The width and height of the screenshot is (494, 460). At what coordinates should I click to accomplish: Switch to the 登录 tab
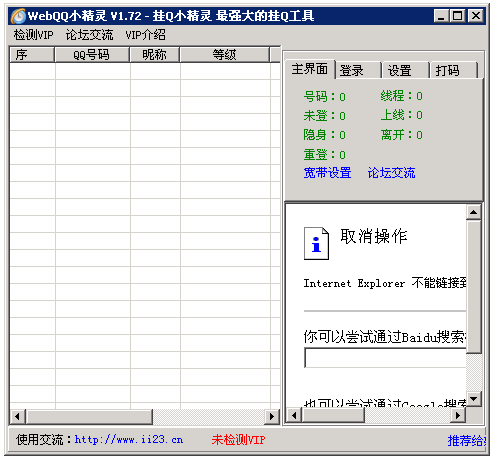click(x=358, y=70)
